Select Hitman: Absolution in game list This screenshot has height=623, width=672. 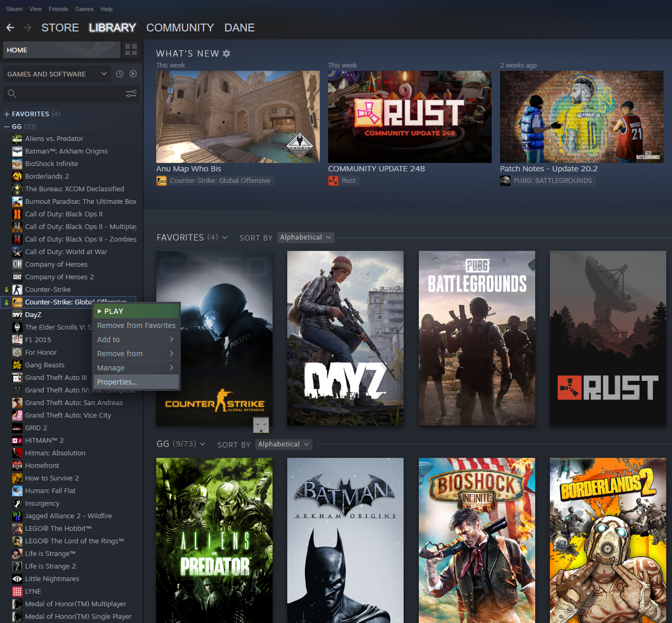[x=55, y=453]
